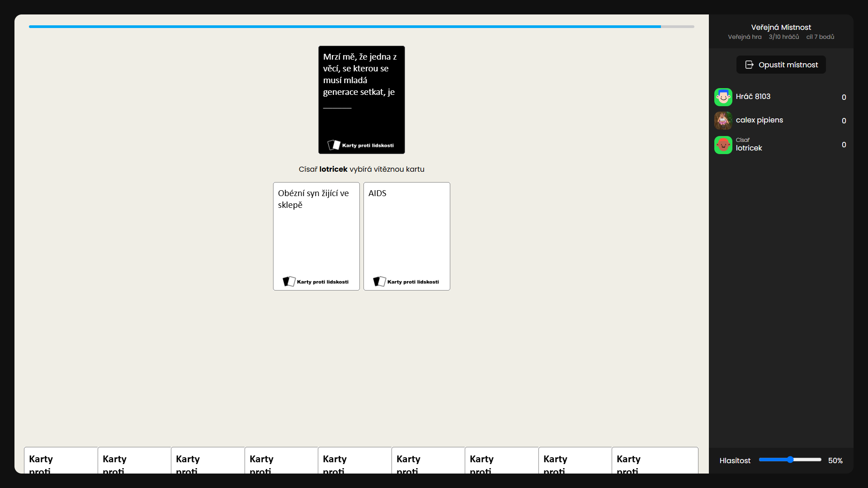Image resolution: width=868 pixels, height=488 pixels.
Task: Pick the fifth hand card in the row
Action: pyautogui.click(x=354, y=461)
